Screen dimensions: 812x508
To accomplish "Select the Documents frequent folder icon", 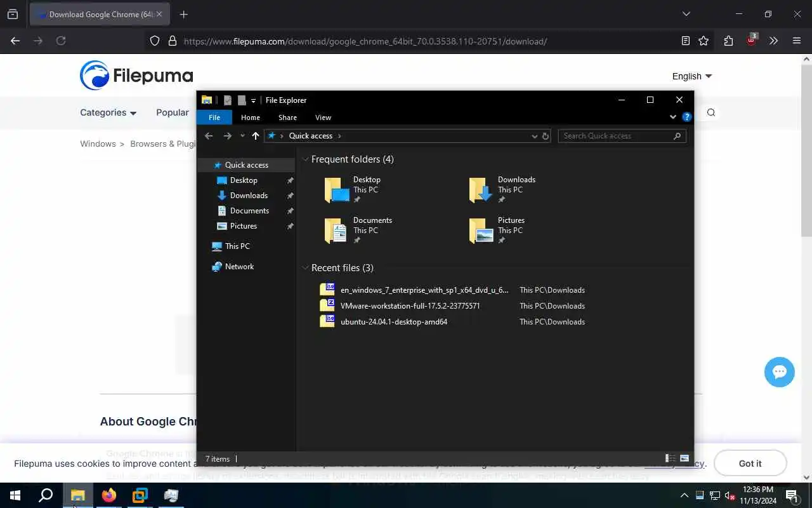I will (337, 231).
